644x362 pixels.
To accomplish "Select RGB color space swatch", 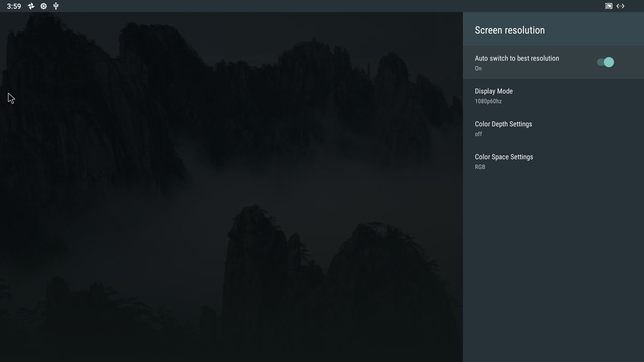I will [480, 167].
